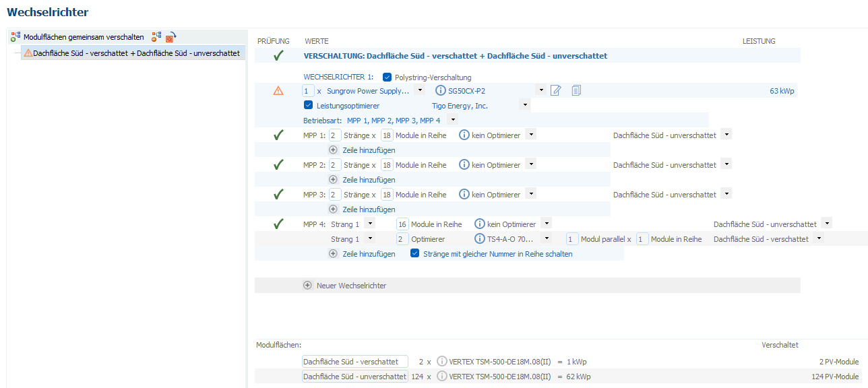This screenshot has height=388, width=868.
Task: Click plus icon to add row under MPP 1
Action: 333,150
